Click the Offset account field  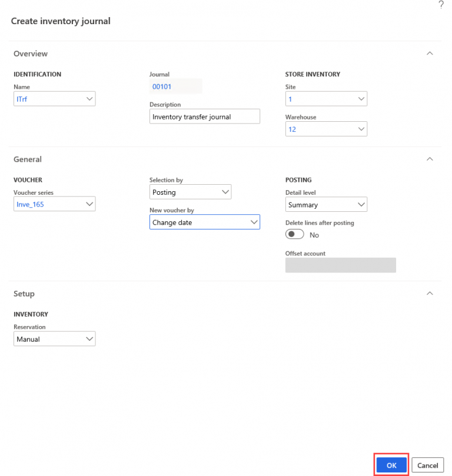(x=340, y=265)
